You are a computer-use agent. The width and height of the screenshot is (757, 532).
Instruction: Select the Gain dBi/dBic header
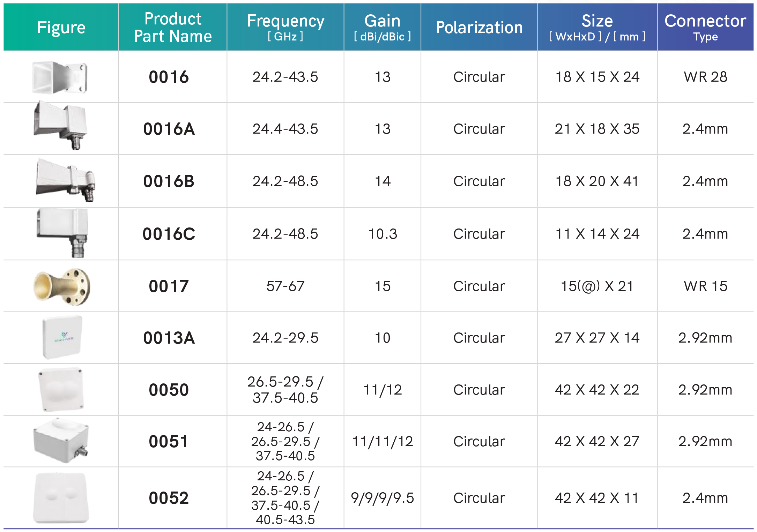click(383, 28)
